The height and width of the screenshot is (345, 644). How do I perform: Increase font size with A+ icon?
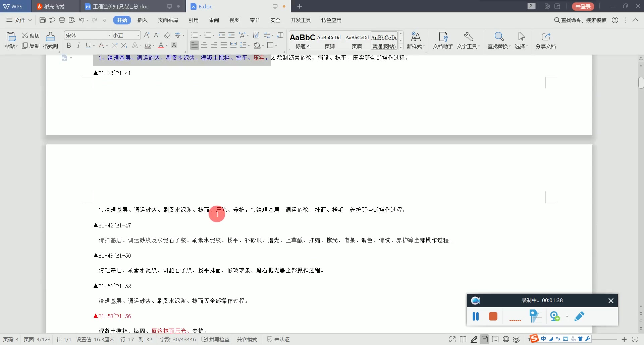coord(147,35)
